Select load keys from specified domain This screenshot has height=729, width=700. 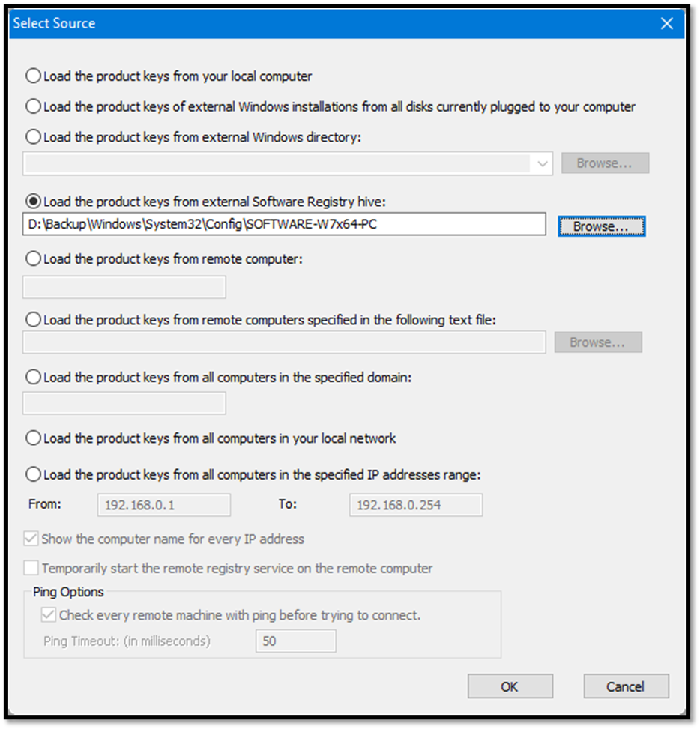pyautogui.click(x=33, y=377)
